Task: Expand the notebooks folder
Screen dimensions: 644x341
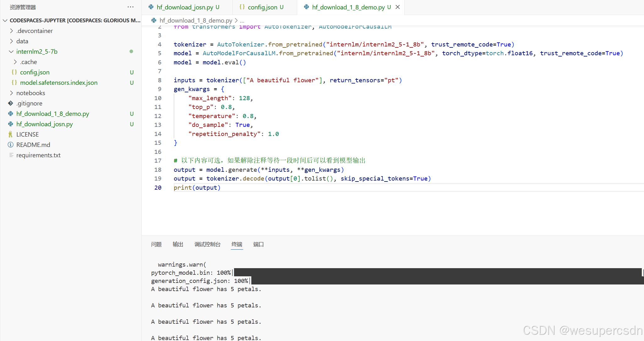Action: (12, 93)
